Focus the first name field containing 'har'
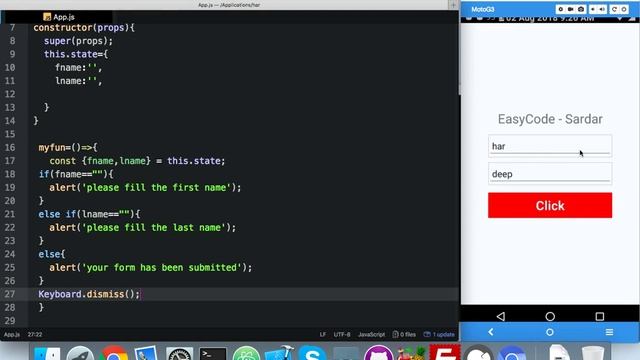This screenshot has width=640, height=360. click(550, 146)
